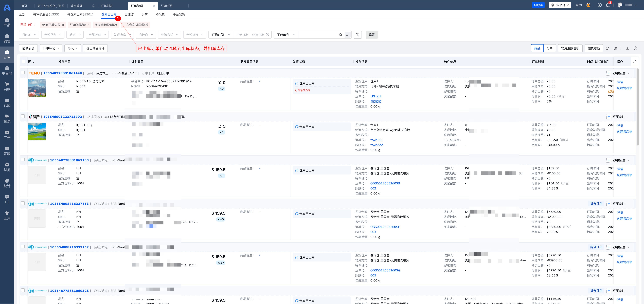Open the 客服 sidebar module
The image size is (644, 304).
[7, 151]
